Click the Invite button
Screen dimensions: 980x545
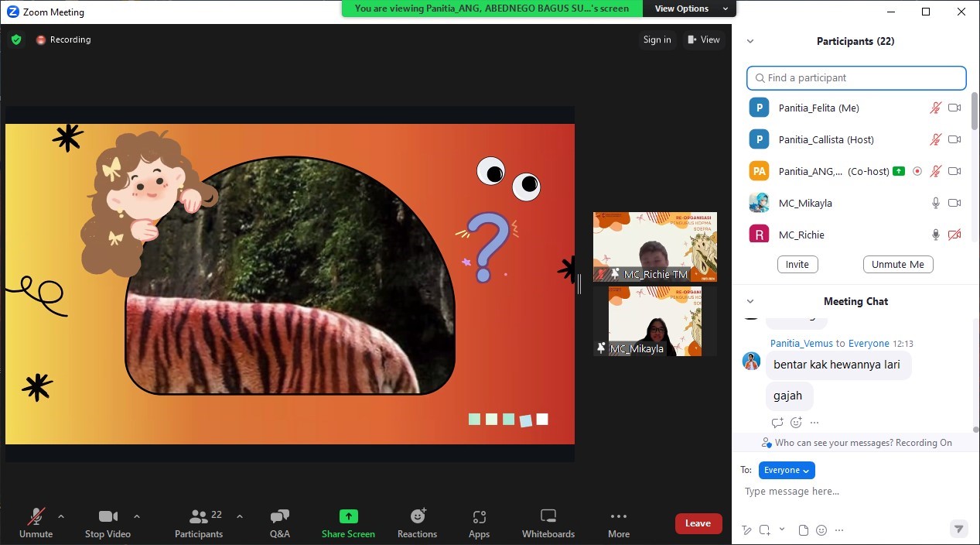797,264
